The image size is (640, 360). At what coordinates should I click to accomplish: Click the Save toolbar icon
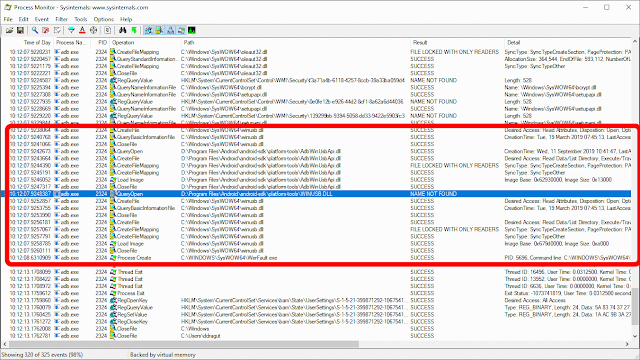point(20,30)
